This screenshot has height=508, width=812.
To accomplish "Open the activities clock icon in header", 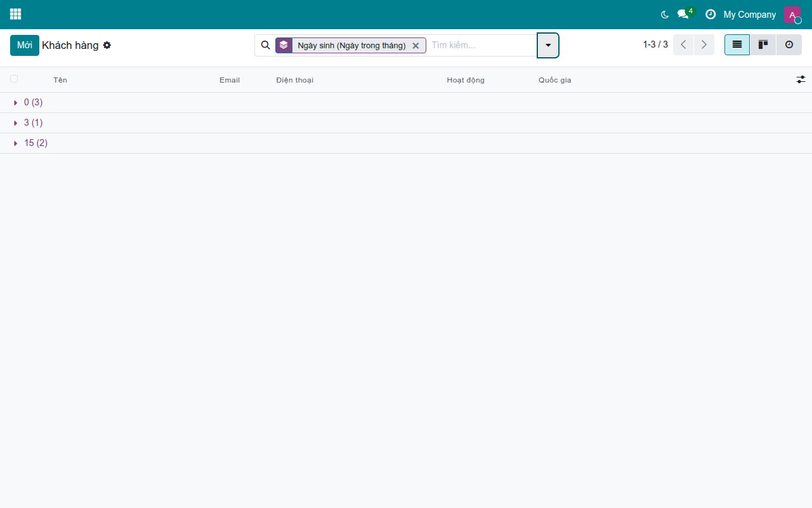I will 710,15.
